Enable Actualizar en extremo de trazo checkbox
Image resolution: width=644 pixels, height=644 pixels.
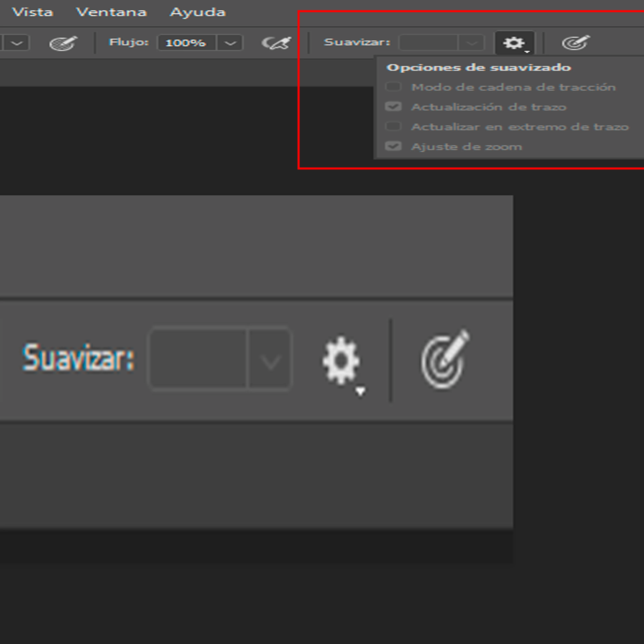tap(393, 126)
